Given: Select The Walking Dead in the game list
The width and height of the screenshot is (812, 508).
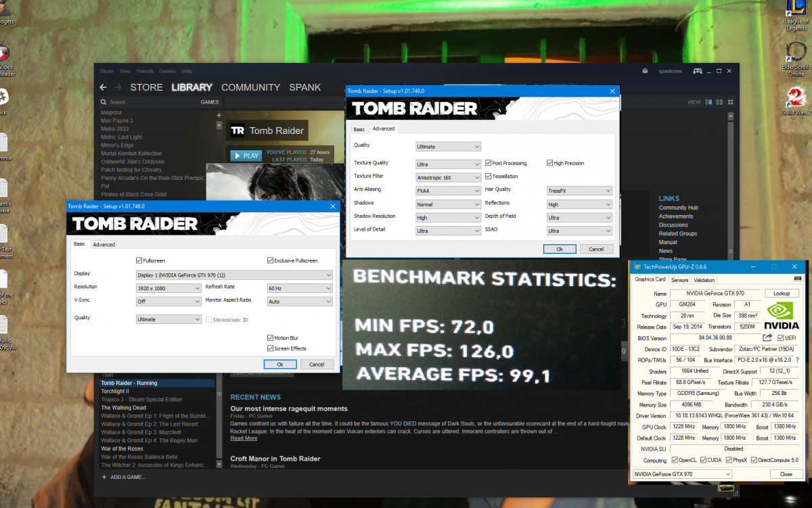Looking at the screenshot, I should coord(123,408).
